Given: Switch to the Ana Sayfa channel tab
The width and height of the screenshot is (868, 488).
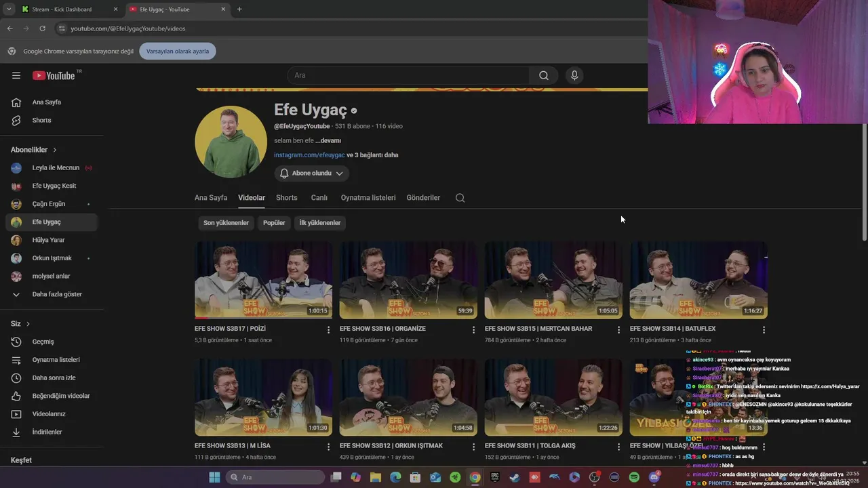Looking at the screenshot, I should (211, 198).
